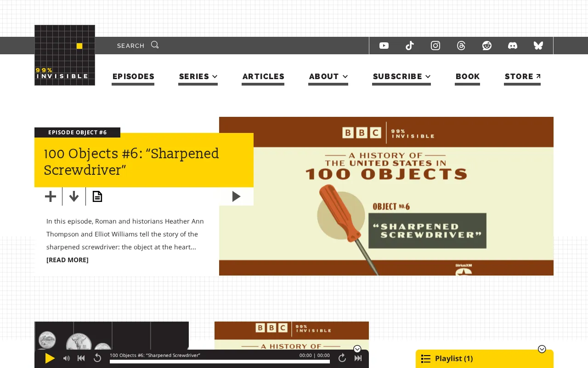This screenshot has height=368, width=588.
Task: Go to the Episodes page
Action: pos(133,77)
